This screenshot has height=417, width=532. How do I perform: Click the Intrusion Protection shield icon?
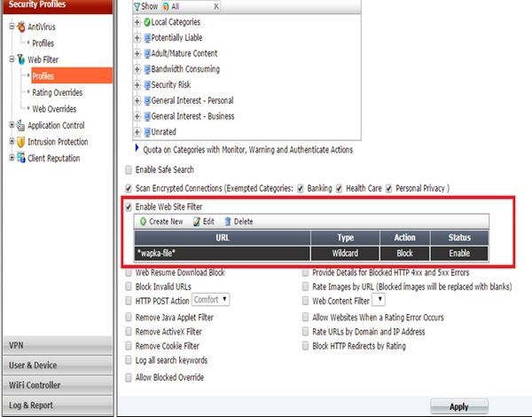20,142
